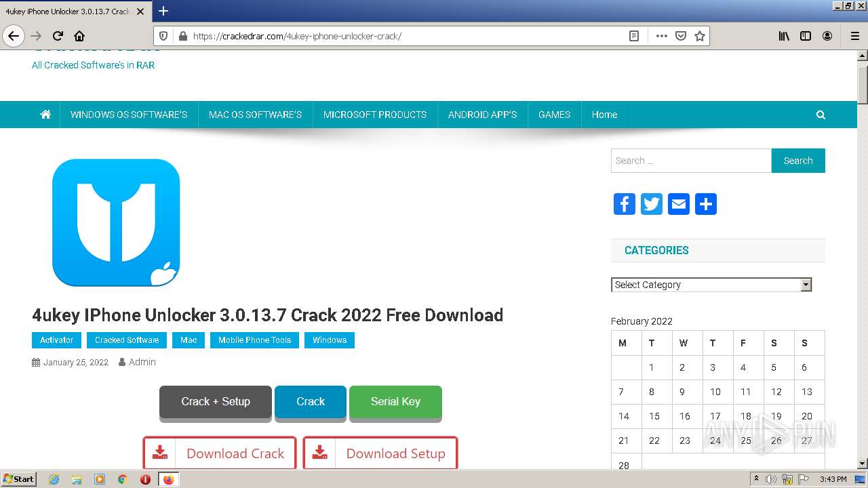Image resolution: width=868 pixels, height=488 pixels.
Task: Share via Email icon
Action: pos(679,204)
